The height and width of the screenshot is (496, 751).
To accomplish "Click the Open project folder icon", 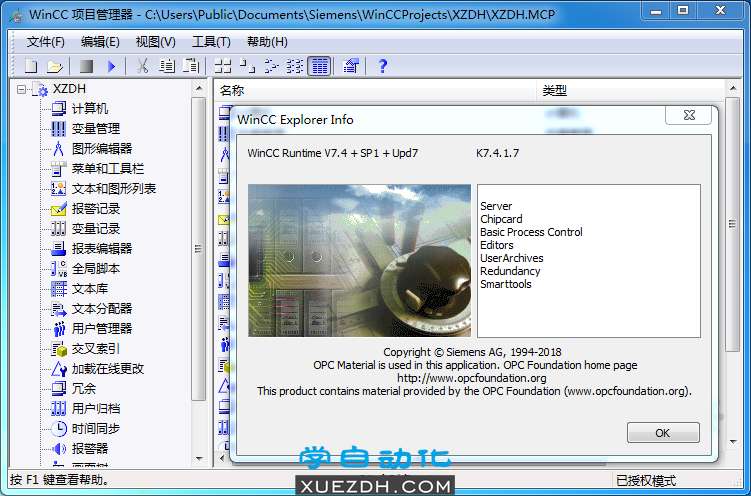I will point(55,66).
